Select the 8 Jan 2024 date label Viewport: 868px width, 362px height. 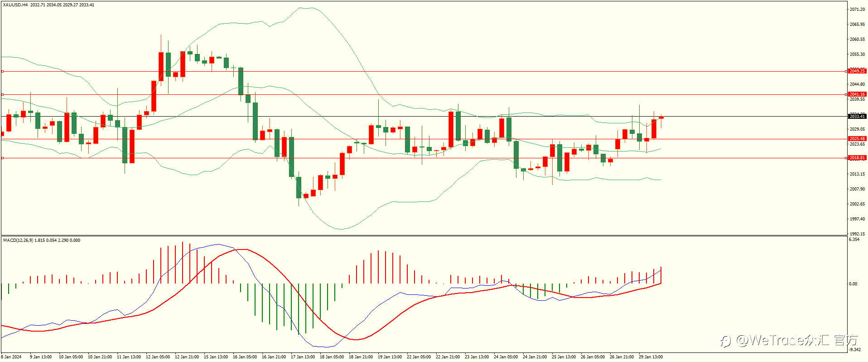tap(11, 357)
